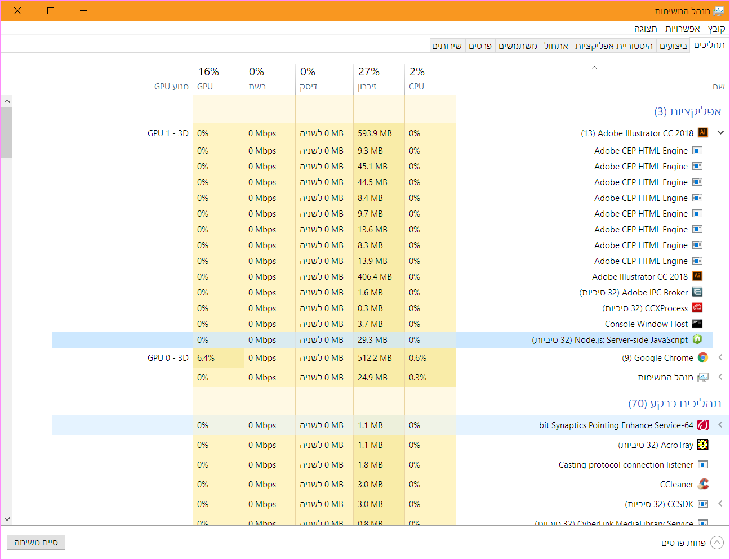Viewport: 730px width, 560px height.
Task: Click the 593.9 MB memory value
Action: (375, 133)
